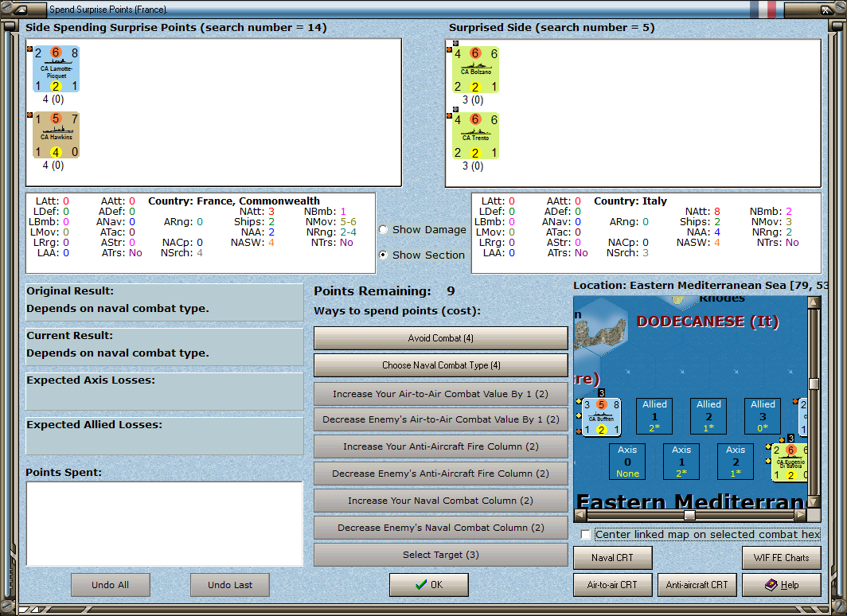Click Increase Your Naval Combat Column
The height and width of the screenshot is (616, 847).
(441, 501)
